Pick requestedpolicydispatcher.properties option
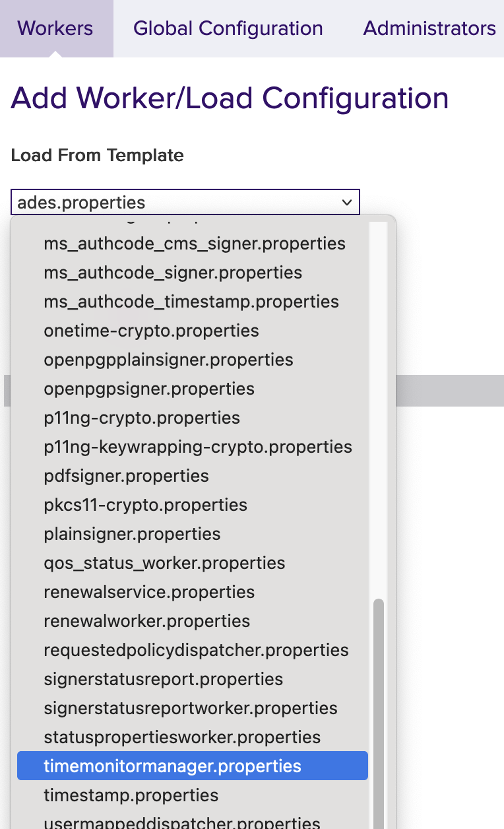The width and height of the screenshot is (504, 829). pos(195,650)
